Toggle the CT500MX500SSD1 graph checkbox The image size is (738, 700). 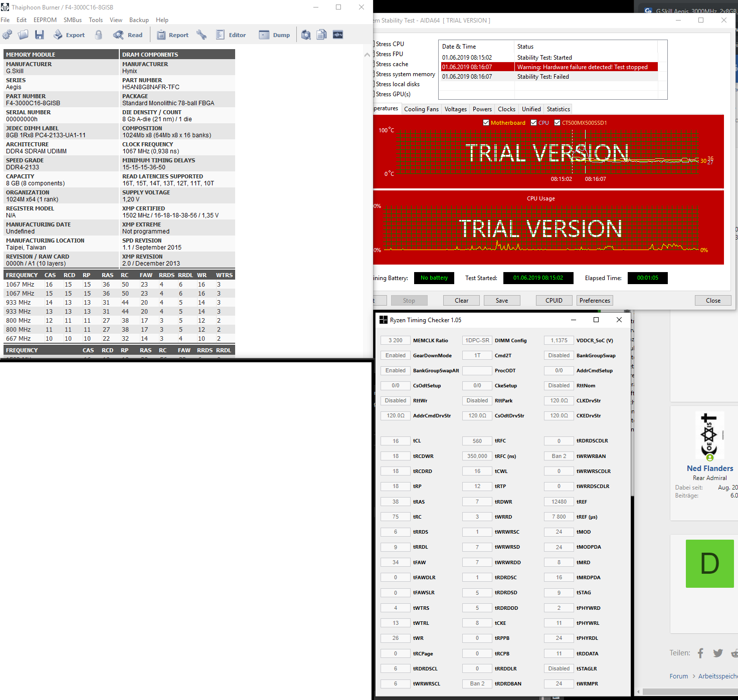(557, 123)
